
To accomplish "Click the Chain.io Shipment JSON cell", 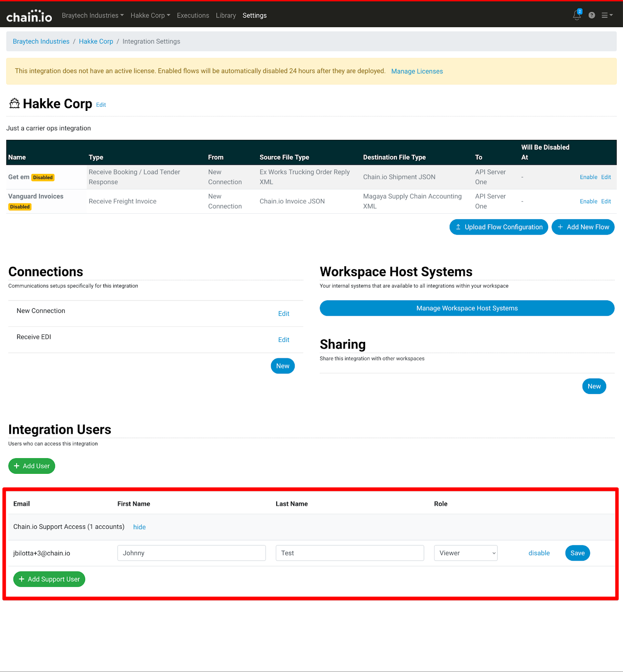I will point(399,177).
